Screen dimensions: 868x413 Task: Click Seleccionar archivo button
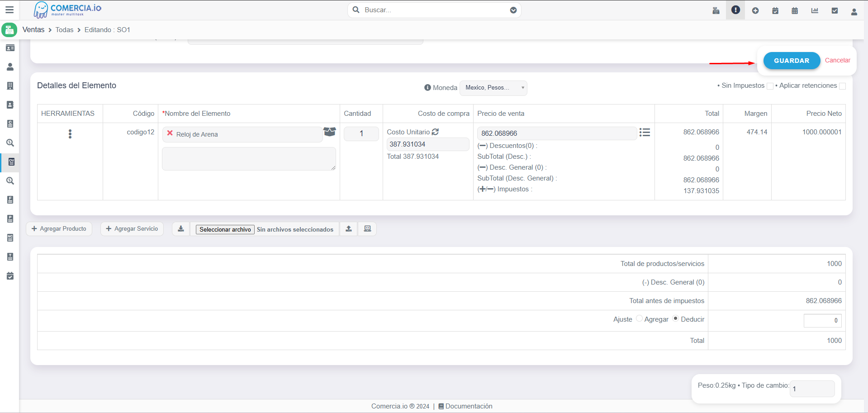225,229
